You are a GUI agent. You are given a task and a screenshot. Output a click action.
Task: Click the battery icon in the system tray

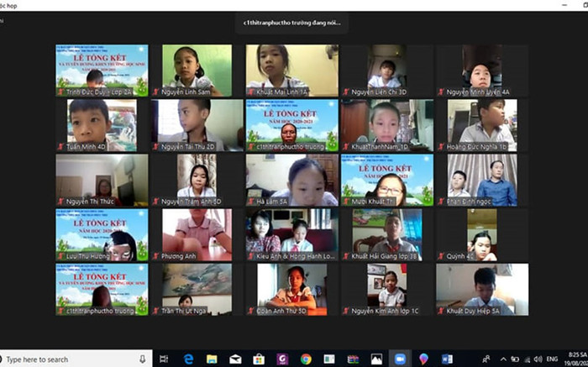(515, 359)
